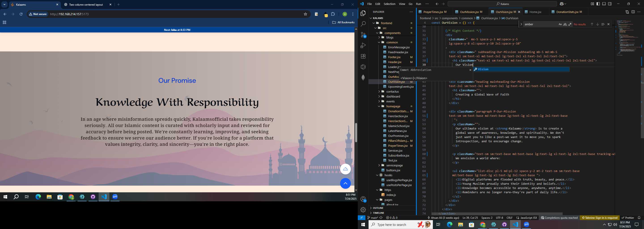
Task: Click the Go Forward arrow in VS Code title bar
Action: (x=443, y=4)
